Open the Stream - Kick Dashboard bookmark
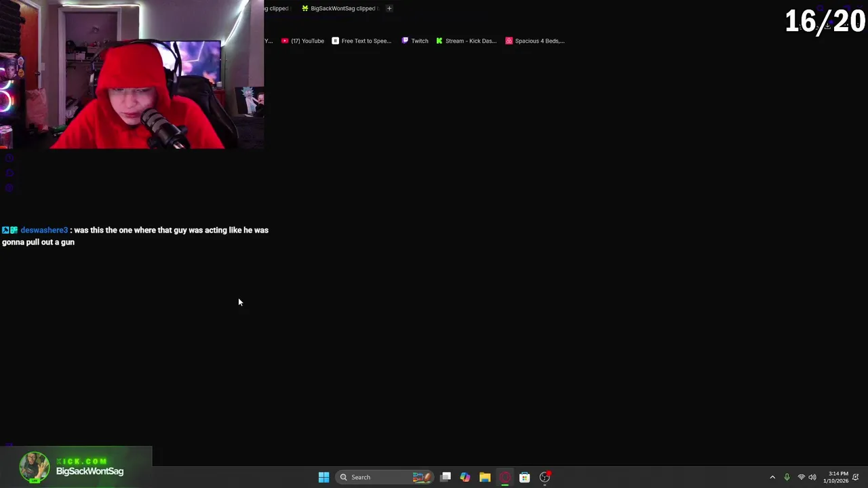This screenshot has height=488, width=868. click(466, 41)
